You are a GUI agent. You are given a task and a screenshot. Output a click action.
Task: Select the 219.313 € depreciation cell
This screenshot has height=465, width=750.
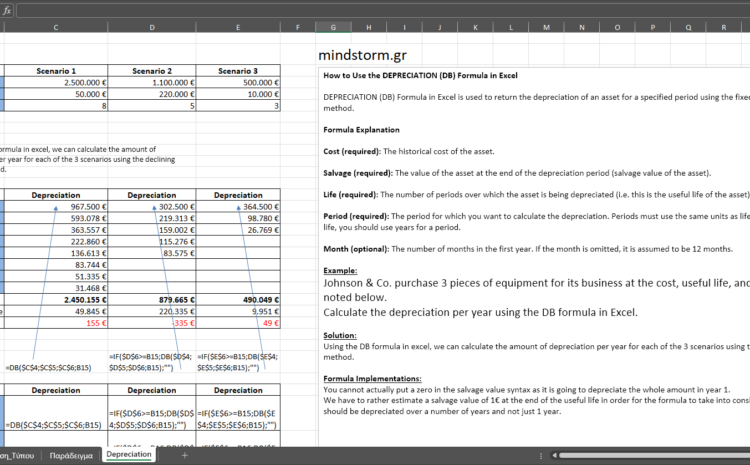pos(152,218)
